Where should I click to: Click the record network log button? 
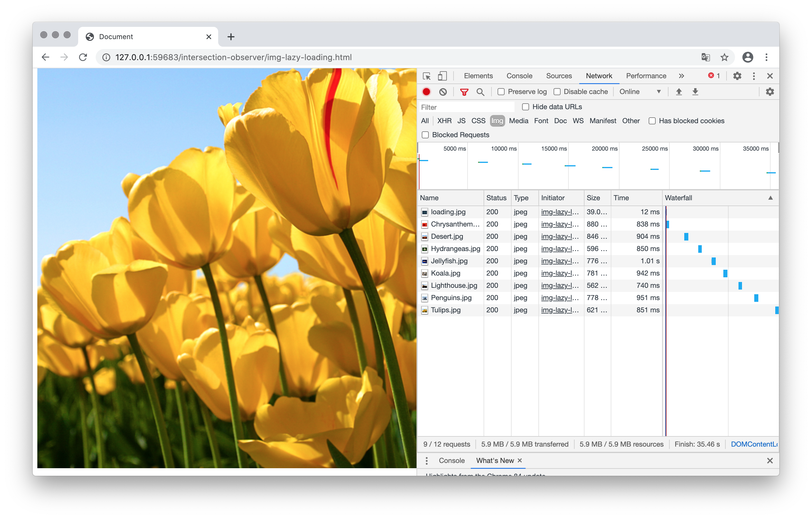[x=426, y=92]
